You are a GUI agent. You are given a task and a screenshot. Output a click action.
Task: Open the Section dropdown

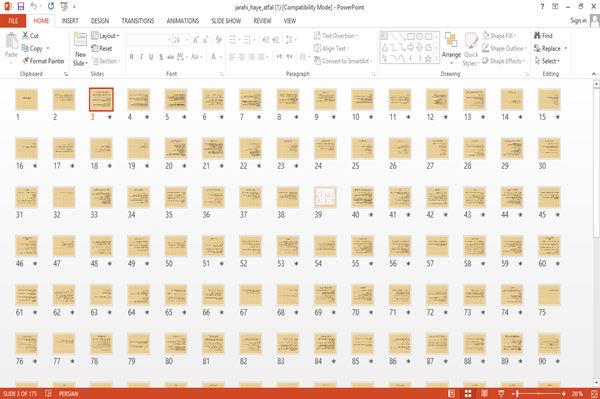[x=106, y=61]
